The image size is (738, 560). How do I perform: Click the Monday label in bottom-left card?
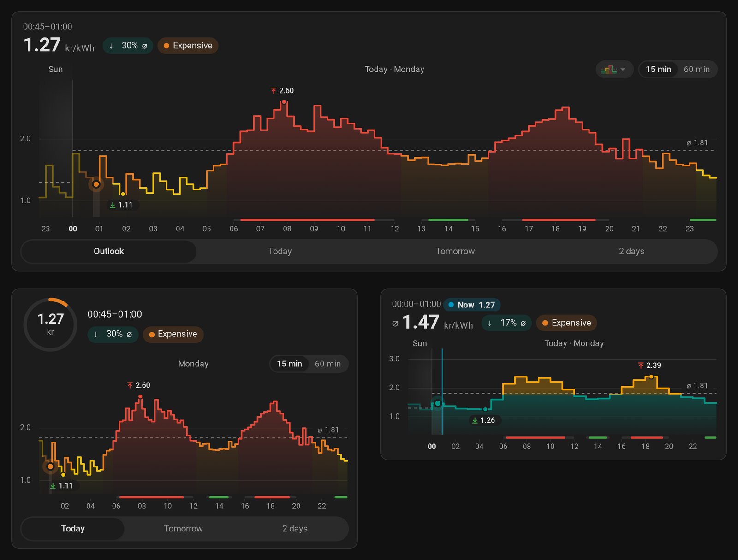[193, 364]
